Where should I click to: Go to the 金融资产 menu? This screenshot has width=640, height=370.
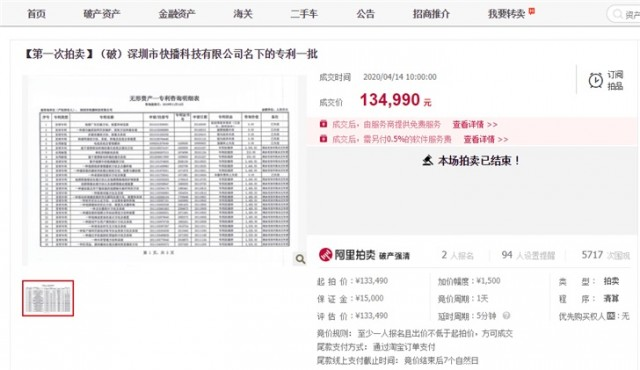click(177, 14)
